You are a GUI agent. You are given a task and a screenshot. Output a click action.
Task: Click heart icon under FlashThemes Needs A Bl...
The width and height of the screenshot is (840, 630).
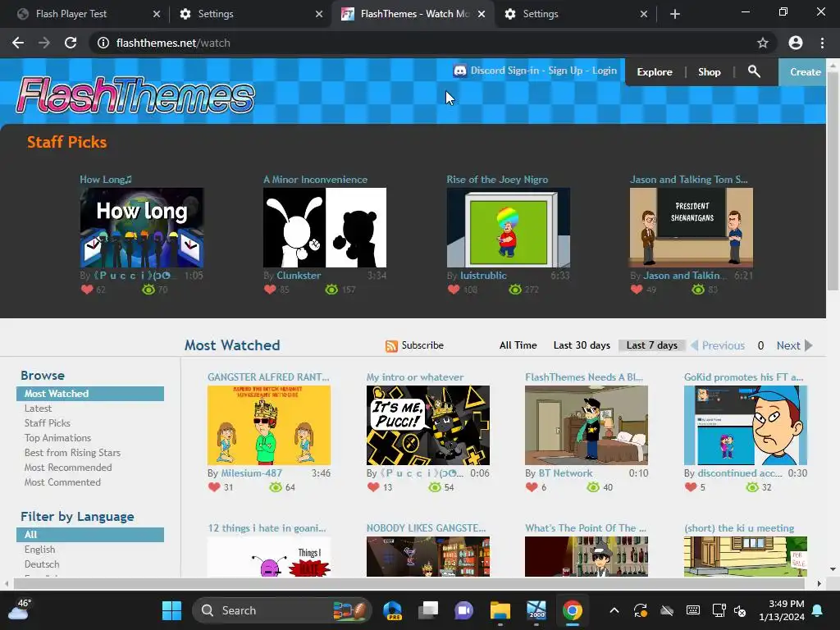click(x=532, y=487)
